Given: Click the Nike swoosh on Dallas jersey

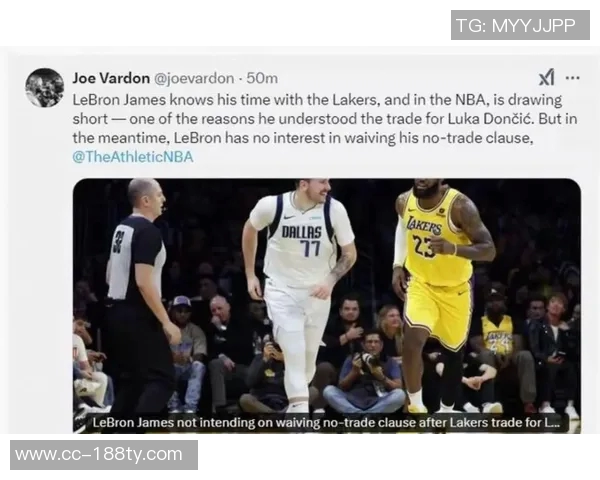Looking at the screenshot, I should point(289,217).
